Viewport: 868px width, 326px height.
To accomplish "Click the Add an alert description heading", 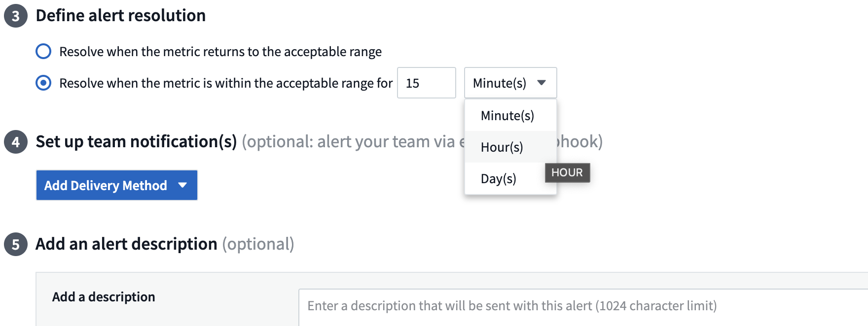I will (x=126, y=244).
